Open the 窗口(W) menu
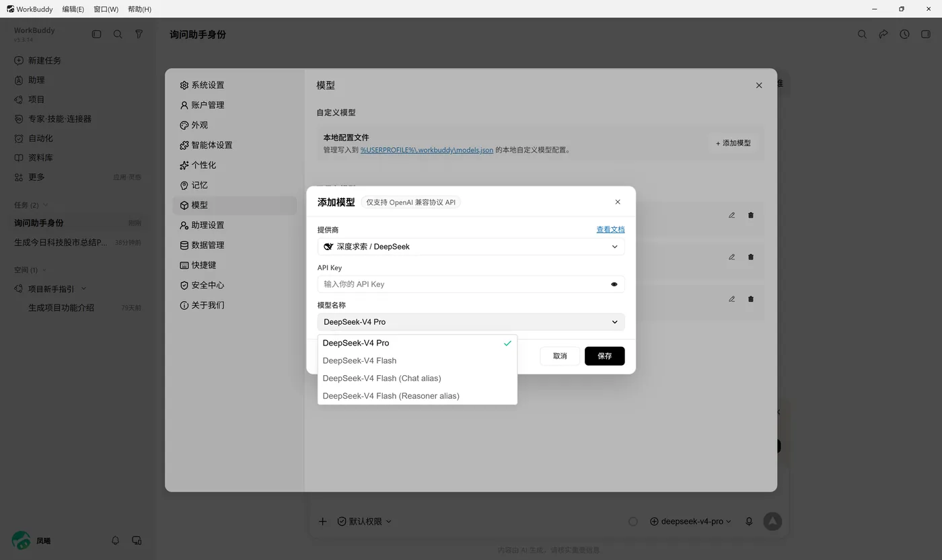942x560 pixels. pos(106,9)
